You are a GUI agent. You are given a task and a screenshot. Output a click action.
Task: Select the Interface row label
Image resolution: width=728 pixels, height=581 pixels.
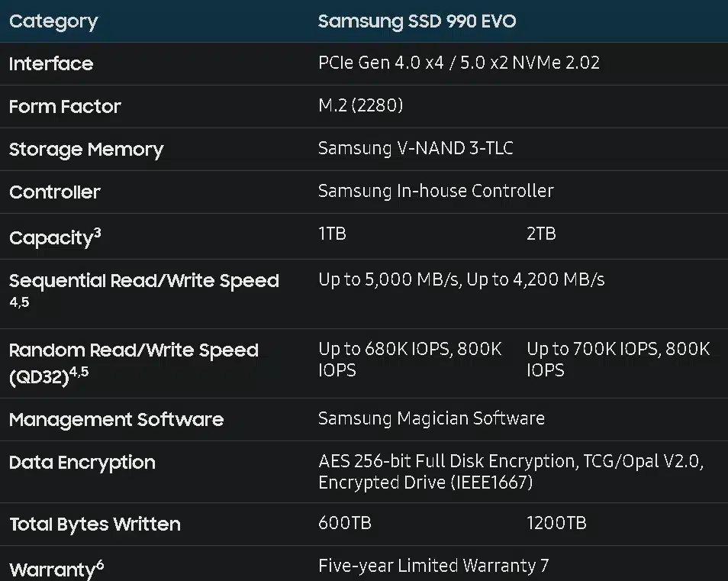pyautogui.click(x=51, y=63)
